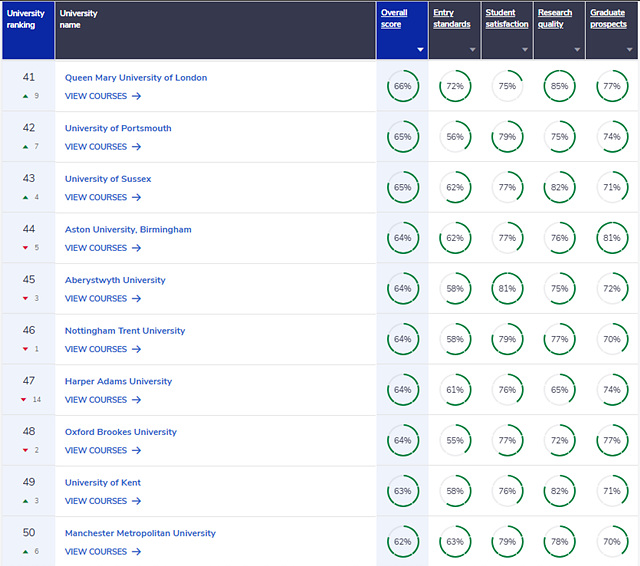This screenshot has height=566, width=640.
Task: Click Sussex's 82% research quality dial
Action: pyautogui.click(x=559, y=187)
